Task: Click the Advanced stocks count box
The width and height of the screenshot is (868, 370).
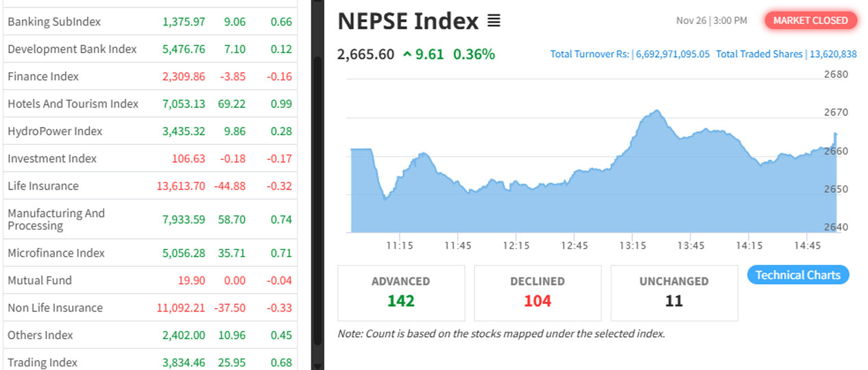Action: pyautogui.click(x=400, y=292)
